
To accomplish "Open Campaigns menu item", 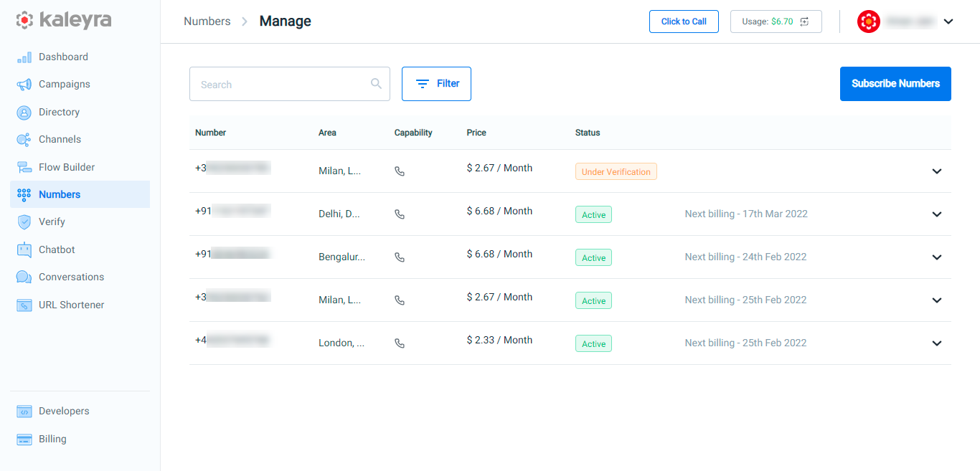I will point(80,85).
